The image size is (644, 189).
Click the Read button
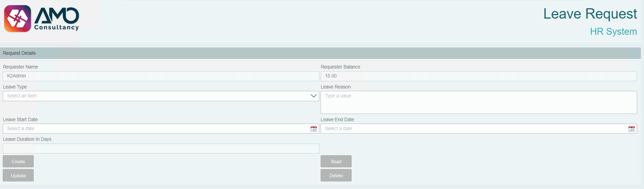pos(336,161)
